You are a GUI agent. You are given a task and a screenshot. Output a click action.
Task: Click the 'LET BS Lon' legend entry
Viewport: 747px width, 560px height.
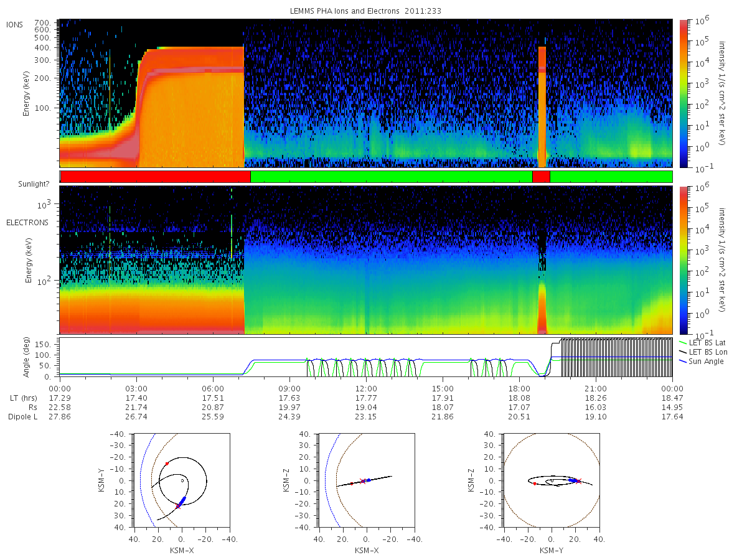tap(702, 352)
